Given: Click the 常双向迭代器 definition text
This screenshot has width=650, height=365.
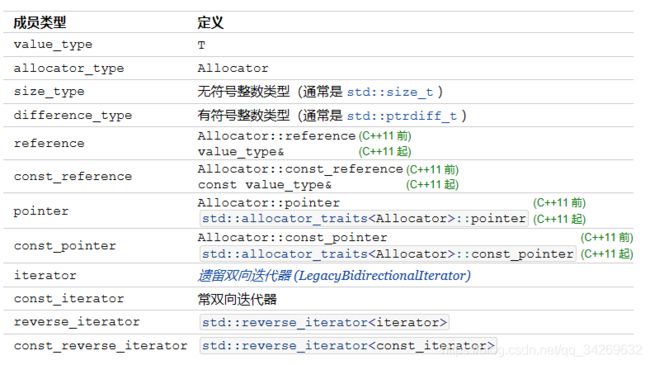Looking at the screenshot, I should pyautogui.click(x=237, y=299).
